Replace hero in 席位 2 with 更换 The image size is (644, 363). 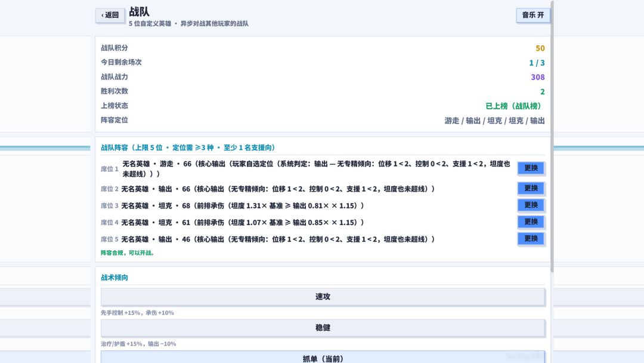tap(531, 188)
